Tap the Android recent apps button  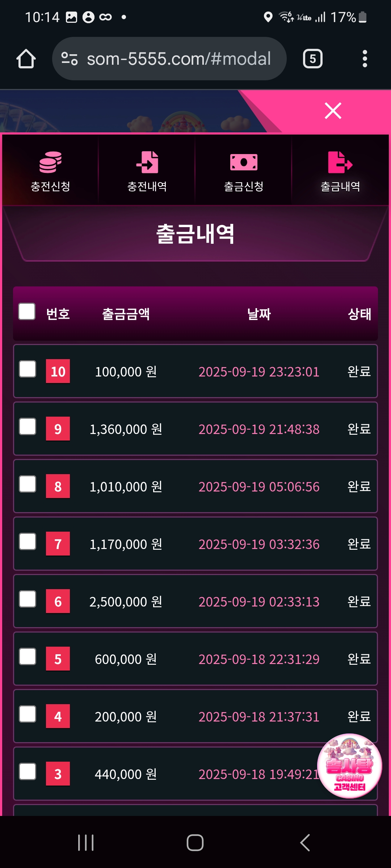click(x=86, y=843)
